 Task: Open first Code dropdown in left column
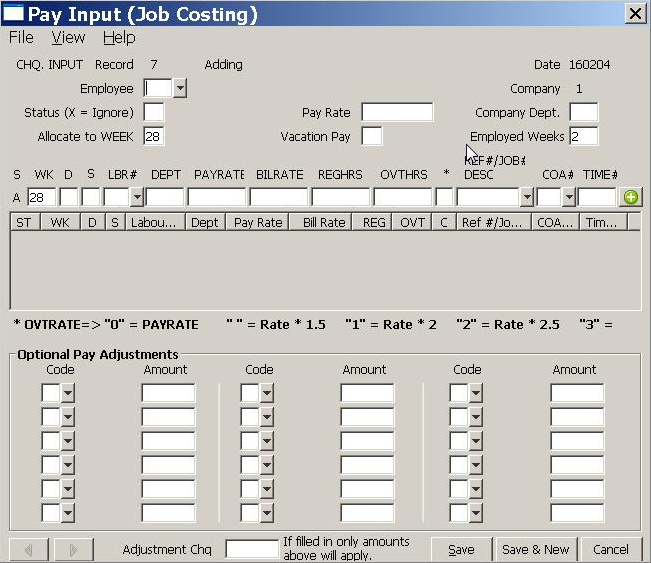pyautogui.click(x=68, y=393)
